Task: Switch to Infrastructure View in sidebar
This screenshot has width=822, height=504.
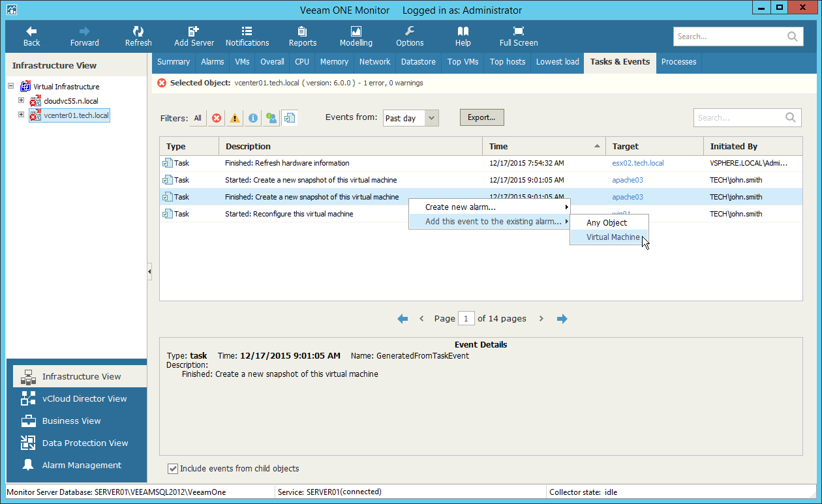Action: 80,376
